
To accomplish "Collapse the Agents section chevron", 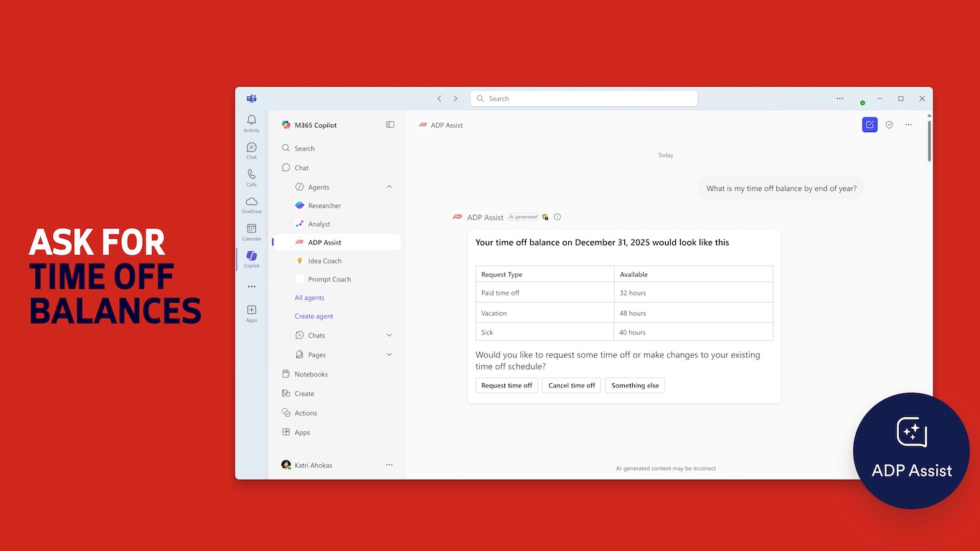I will 390,187.
